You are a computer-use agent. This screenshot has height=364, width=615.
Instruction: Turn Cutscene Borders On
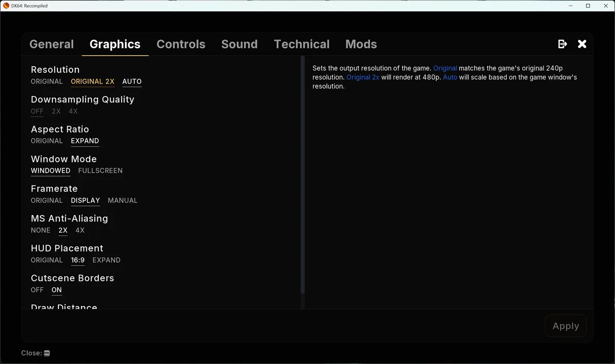click(57, 290)
